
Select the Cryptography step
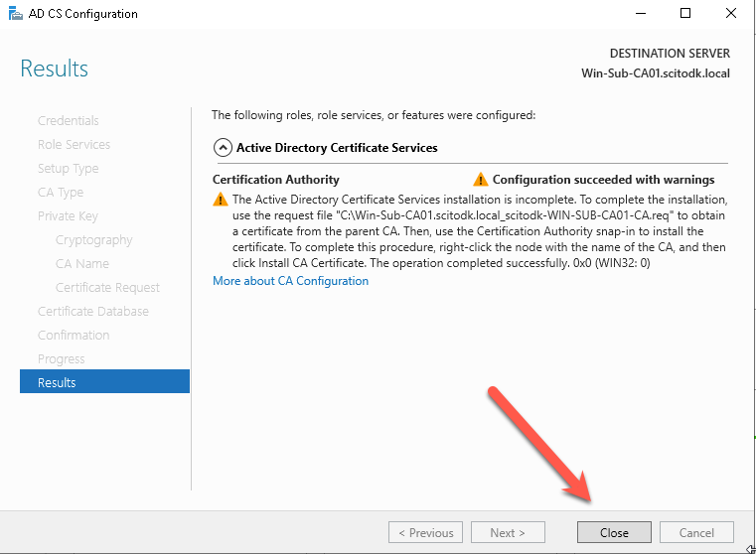93,240
